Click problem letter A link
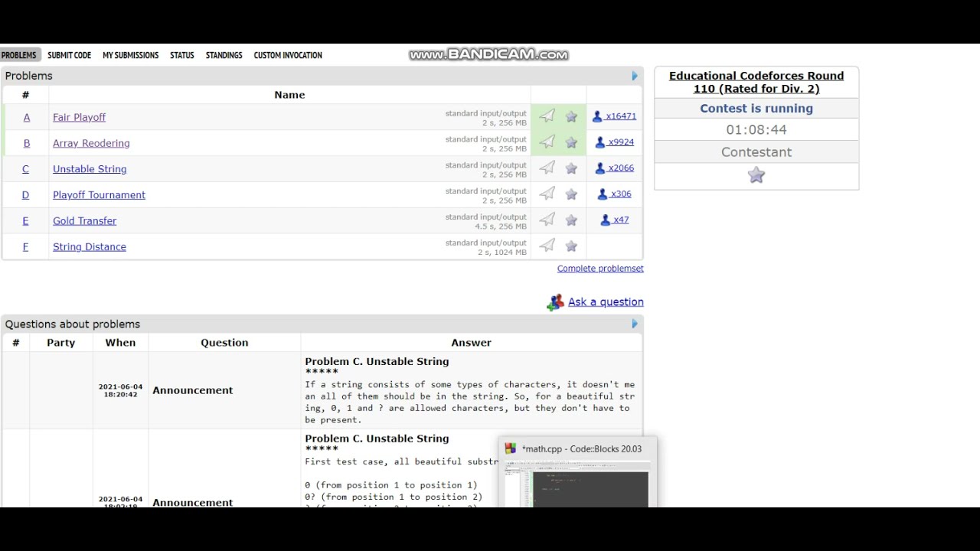The width and height of the screenshot is (980, 551). (26, 117)
